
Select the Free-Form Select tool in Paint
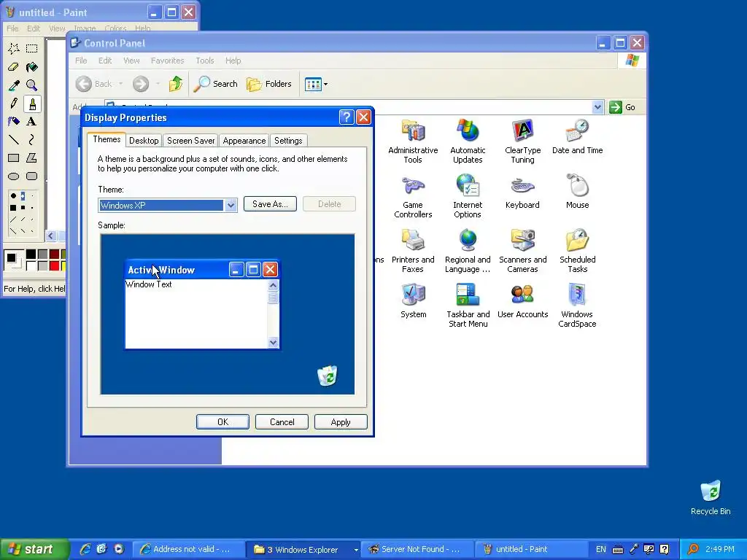pyautogui.click(x=14, y=48)
